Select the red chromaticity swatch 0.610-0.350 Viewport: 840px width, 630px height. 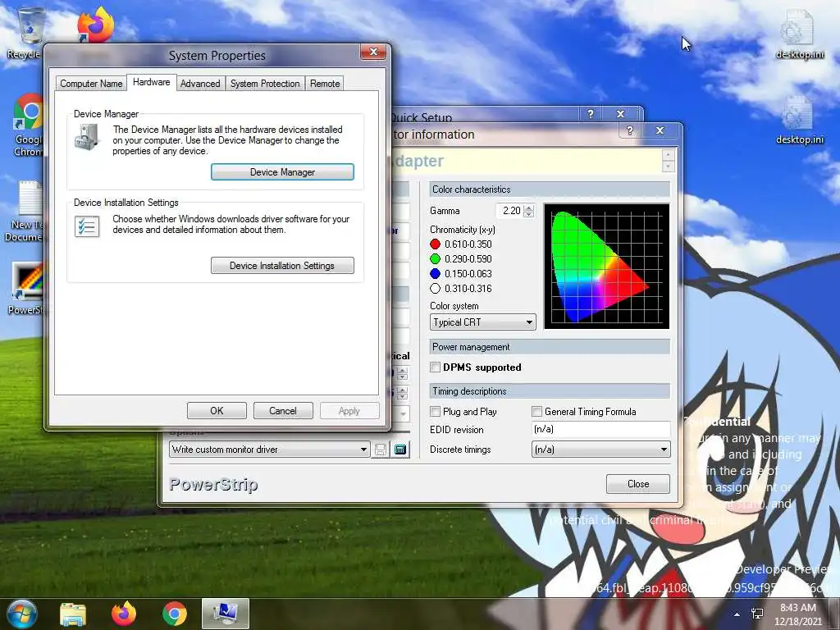coord(435,244)
